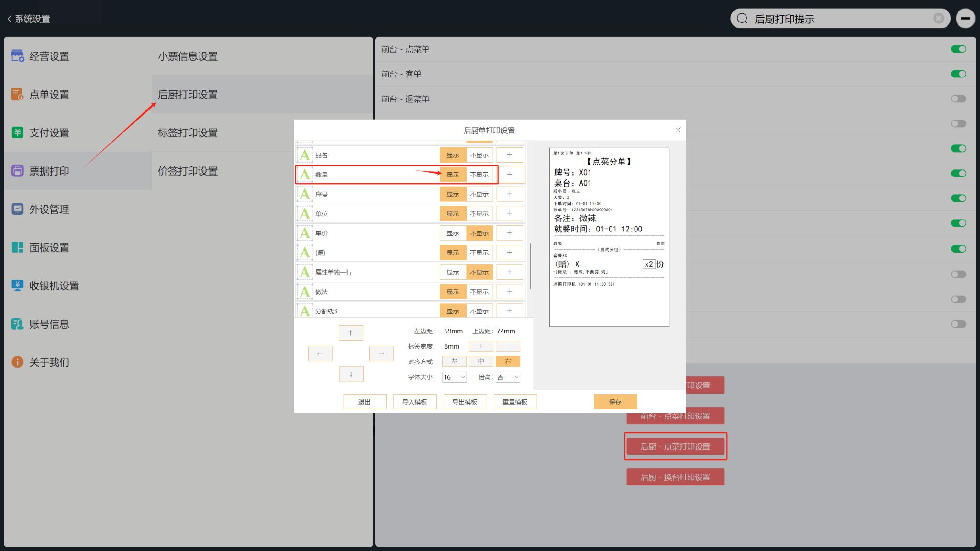This screenshot has height=551, width=980.
Task: Click plus button in (赠) row
Action: click(x=510, y=253)
